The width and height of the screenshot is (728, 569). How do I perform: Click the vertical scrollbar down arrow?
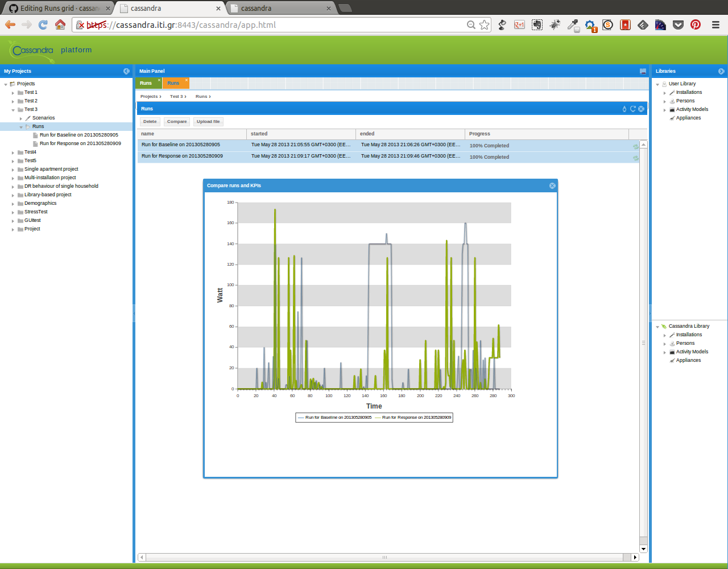pos(643,549)
